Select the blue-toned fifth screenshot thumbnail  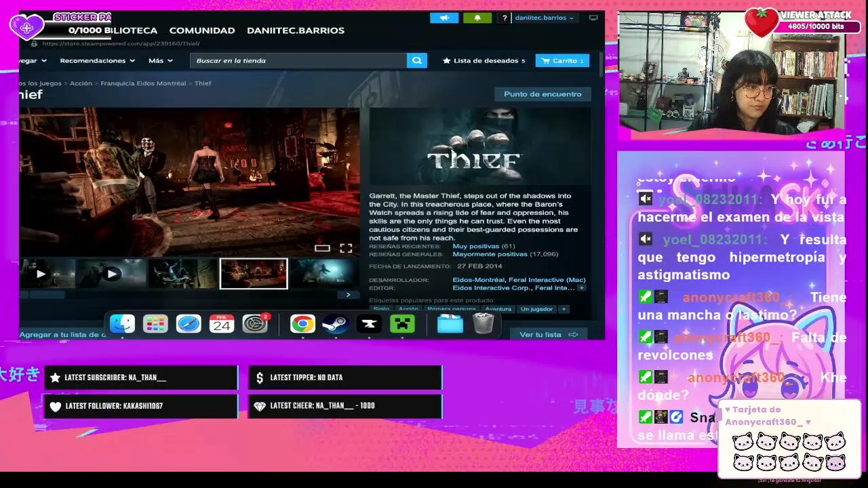(x=324, y=274)
